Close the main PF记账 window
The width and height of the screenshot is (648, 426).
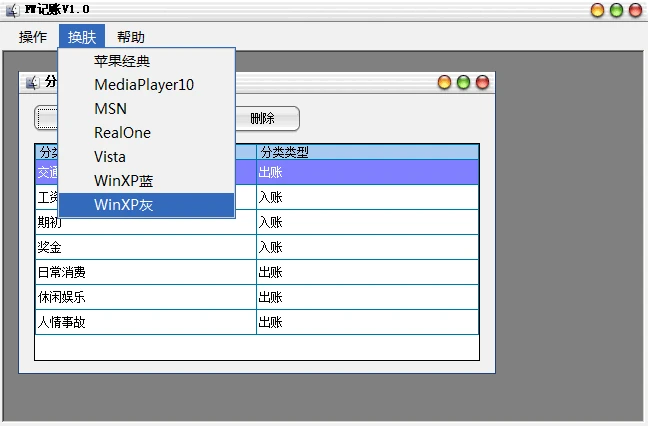point(636,10)
